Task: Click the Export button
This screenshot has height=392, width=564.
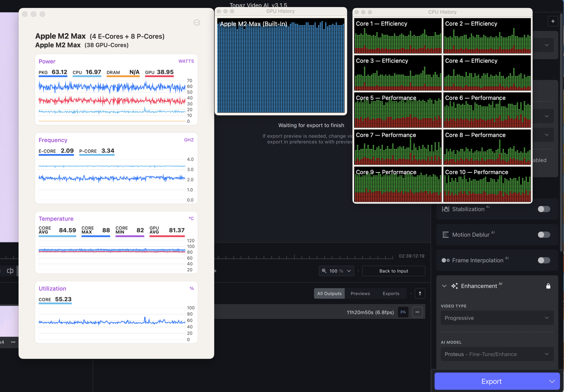Action: coord(491,381)
